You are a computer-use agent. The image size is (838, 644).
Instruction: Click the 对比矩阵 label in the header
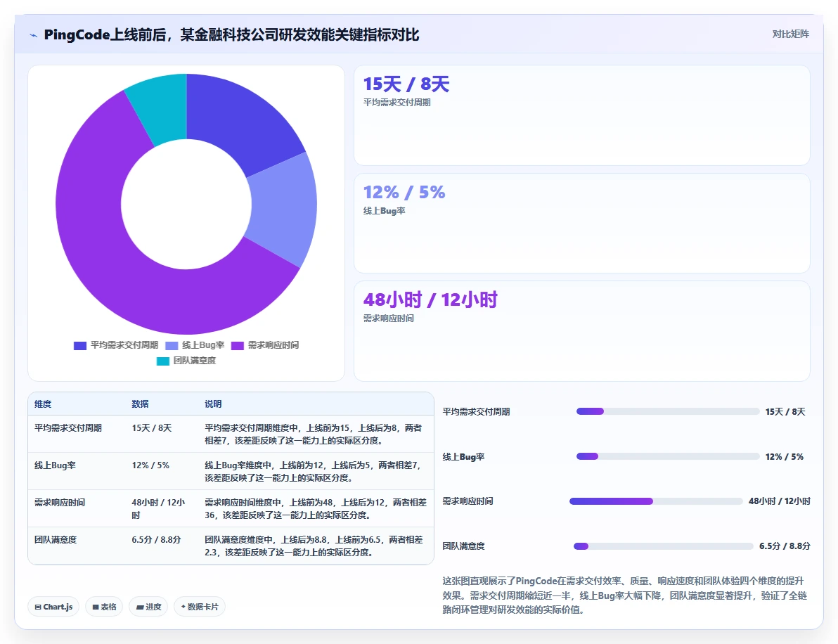point(790,34)
